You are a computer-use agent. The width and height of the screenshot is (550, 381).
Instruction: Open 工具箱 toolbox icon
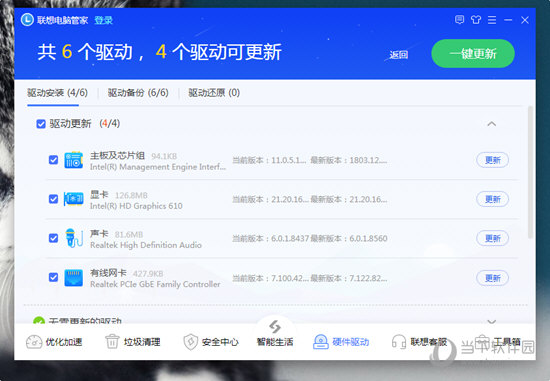pos(483,341)
